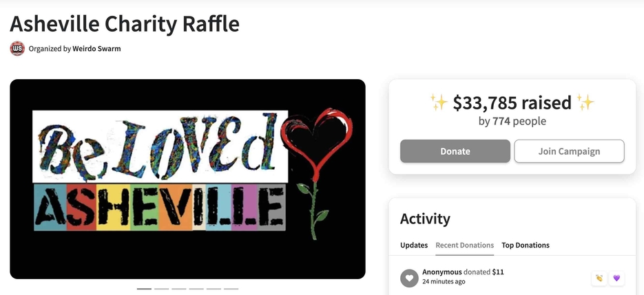This screenshot has height=295, width=644.
Task: Select the first carousel slide indicator
Action: coord(144,289)
